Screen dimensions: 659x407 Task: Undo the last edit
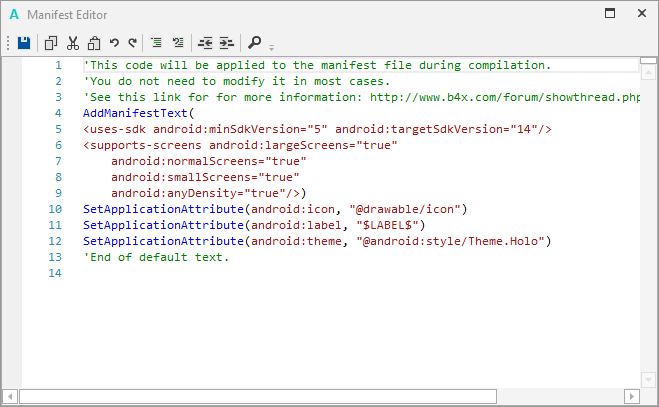point(113,43)
